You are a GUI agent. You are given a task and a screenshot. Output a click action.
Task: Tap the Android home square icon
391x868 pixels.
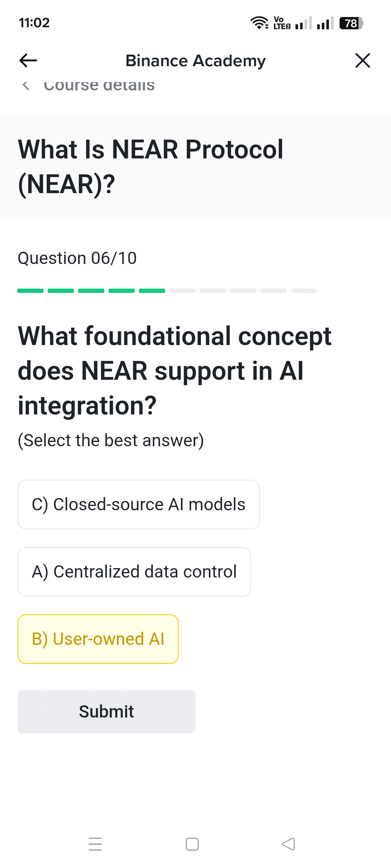pyautogui.click(x=192, y=844)
